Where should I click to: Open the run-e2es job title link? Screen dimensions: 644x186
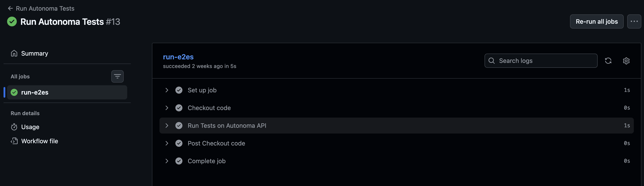pyautogui.click(x=178, y=57)
